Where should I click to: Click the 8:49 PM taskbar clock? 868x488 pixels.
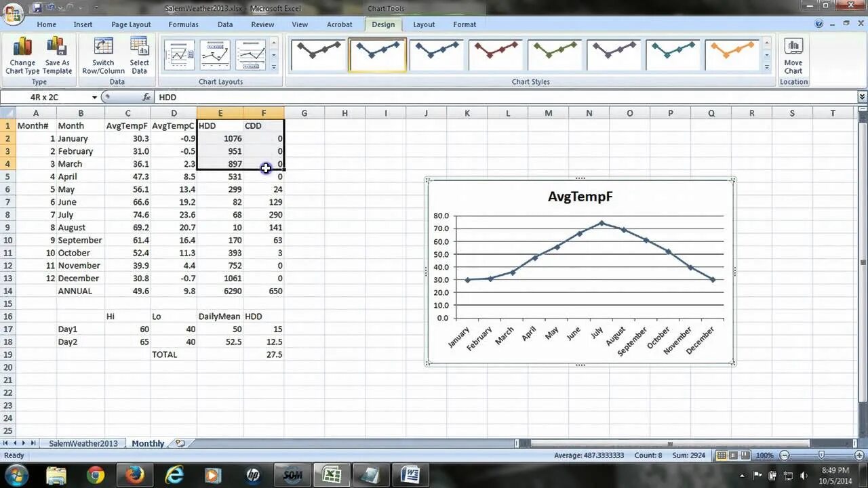click(835, 475)
